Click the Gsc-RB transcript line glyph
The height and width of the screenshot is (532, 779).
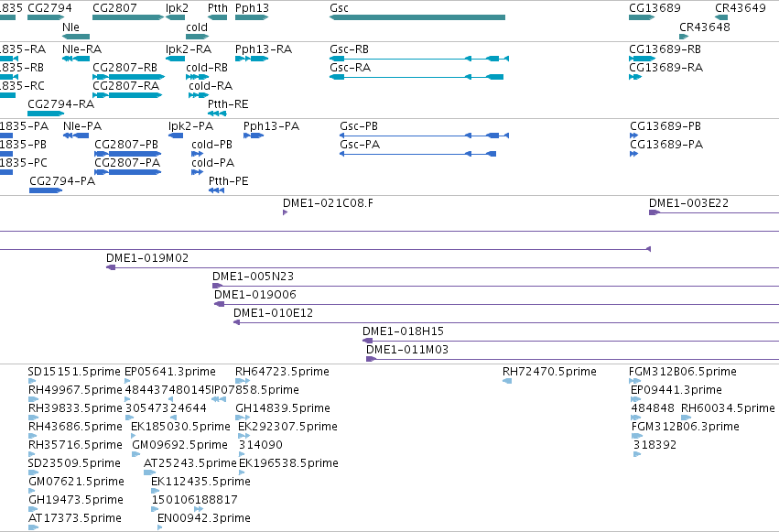click(419, 59)
